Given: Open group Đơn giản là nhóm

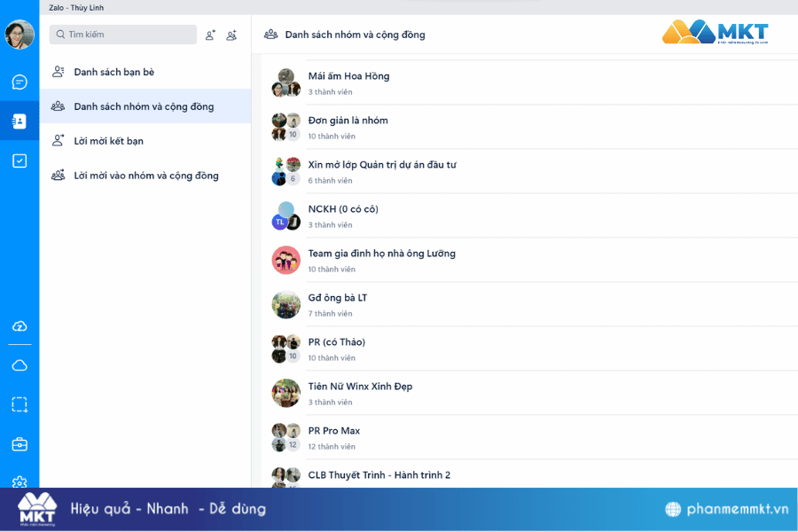Looking at the screenshot, I should tap(530, 128).
